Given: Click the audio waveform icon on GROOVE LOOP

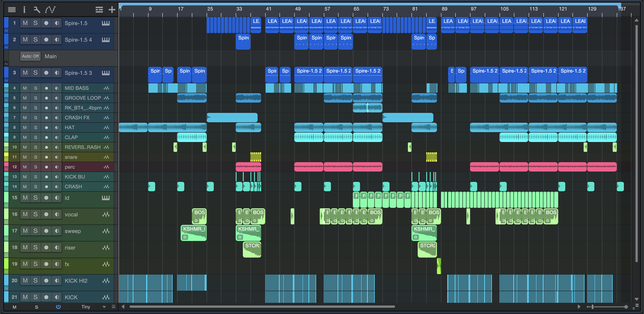Looking at the screenshot, I should [x=106, y=98].
